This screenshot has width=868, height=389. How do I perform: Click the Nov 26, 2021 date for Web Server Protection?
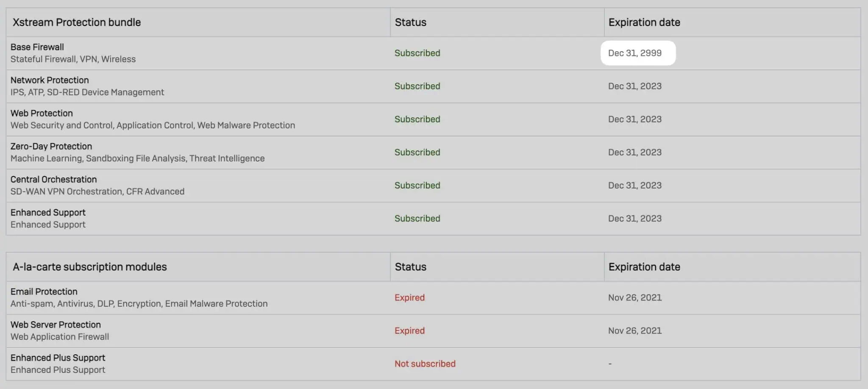click(634, 331)
